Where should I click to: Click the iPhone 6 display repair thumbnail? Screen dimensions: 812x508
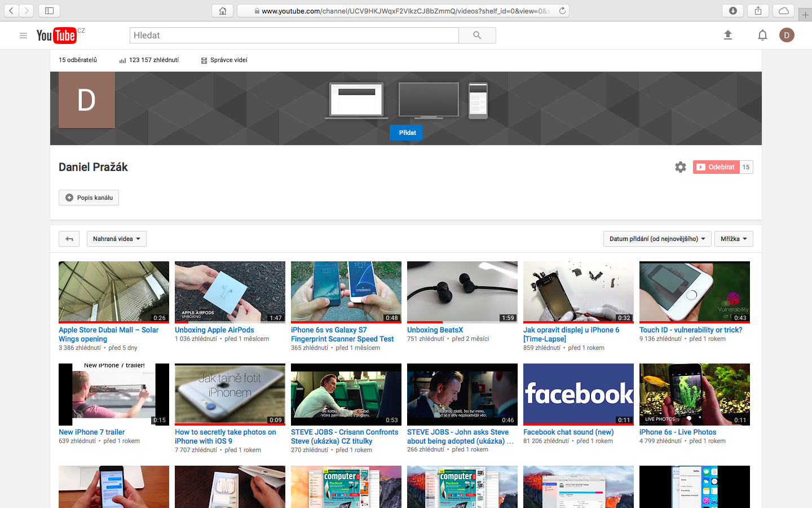click(x=579, y=292)
